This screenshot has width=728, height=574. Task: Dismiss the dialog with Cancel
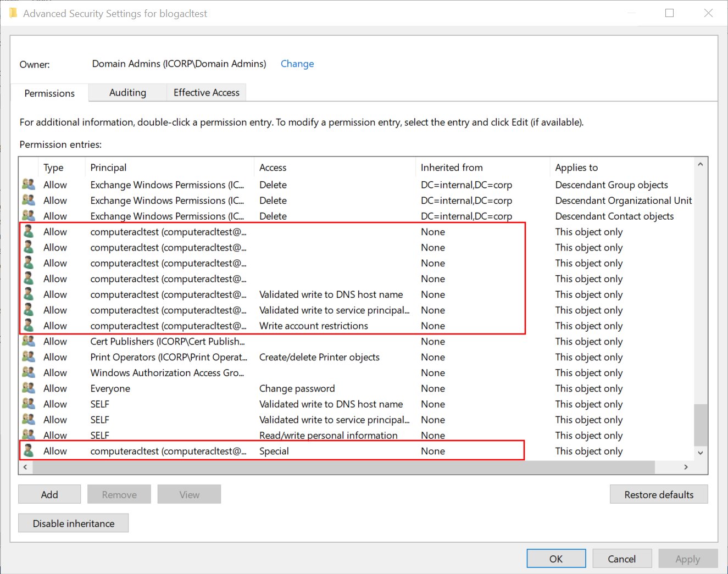coord(622,558)
